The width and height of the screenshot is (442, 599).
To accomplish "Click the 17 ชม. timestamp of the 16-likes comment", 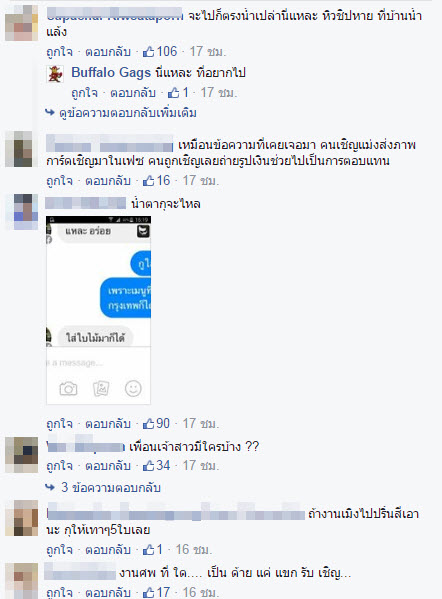I will coord(201,180).
